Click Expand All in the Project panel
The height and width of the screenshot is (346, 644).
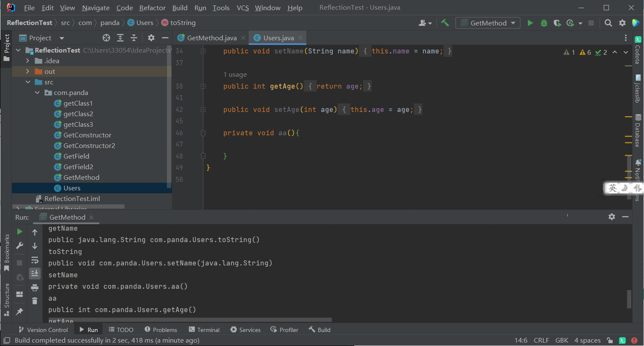coord(120,38)
